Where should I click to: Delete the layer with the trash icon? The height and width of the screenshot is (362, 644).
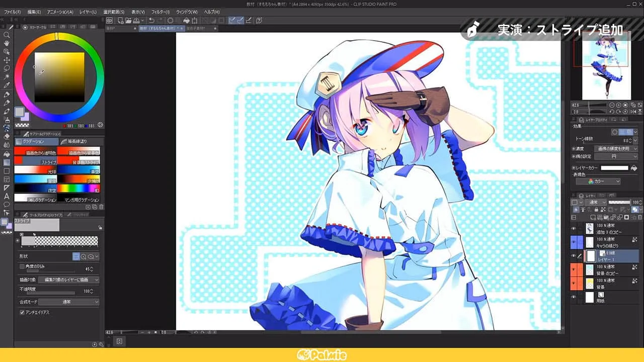coord(639,217)
